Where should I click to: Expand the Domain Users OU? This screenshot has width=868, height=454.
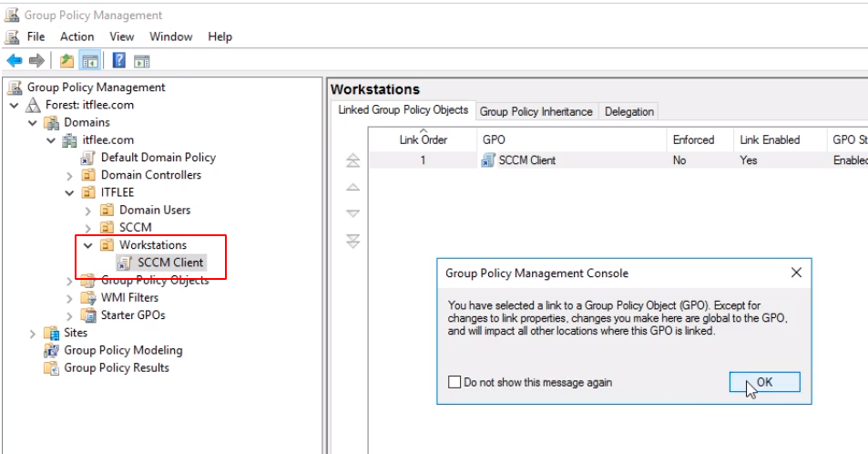(88, 211)
